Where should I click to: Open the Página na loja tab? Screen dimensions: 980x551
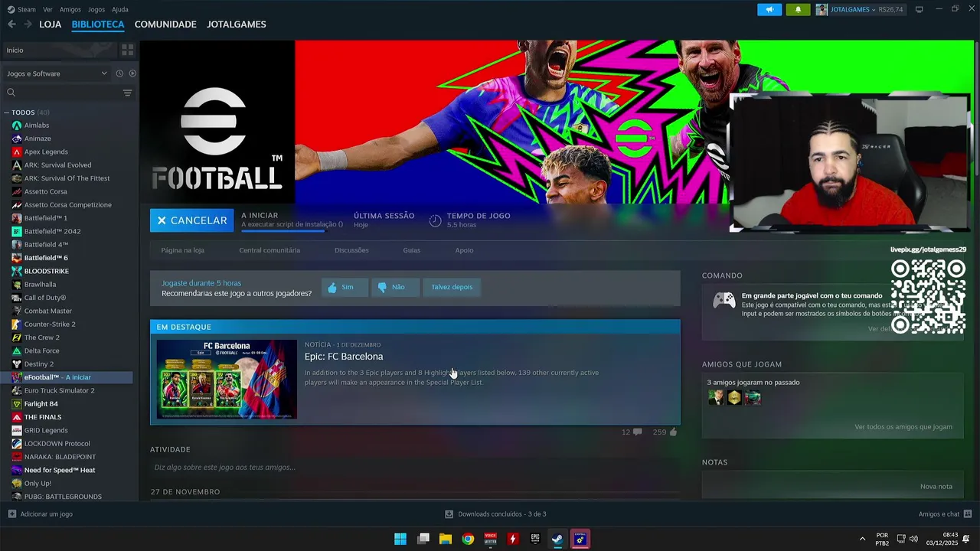coord(183,250)
